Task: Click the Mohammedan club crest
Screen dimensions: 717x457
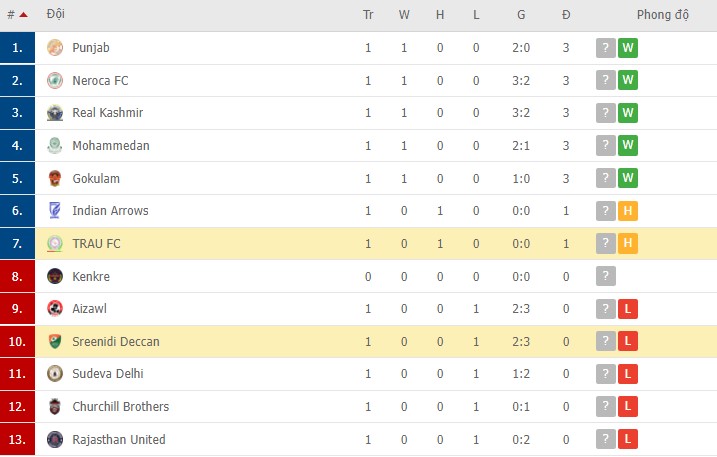Action: [x=55, y=146]
